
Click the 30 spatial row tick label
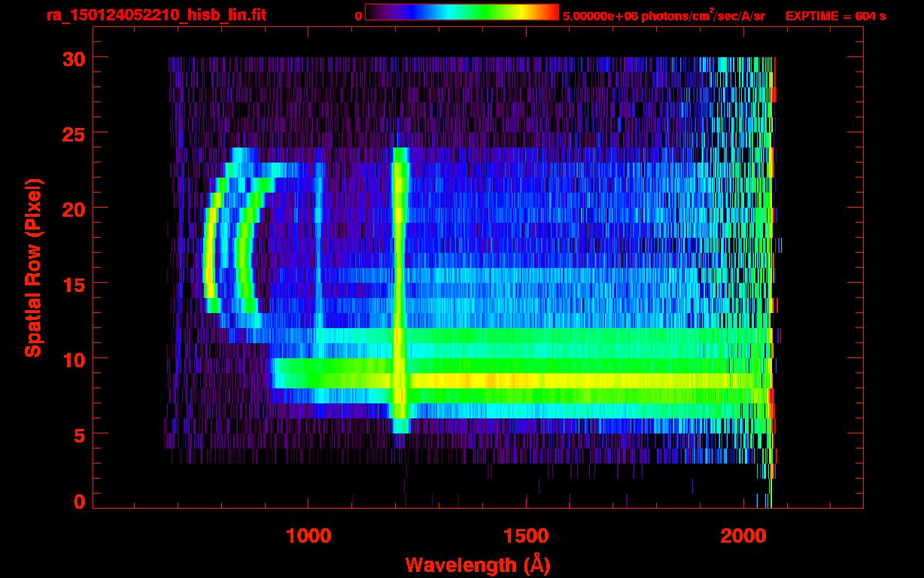coord(71,58)
